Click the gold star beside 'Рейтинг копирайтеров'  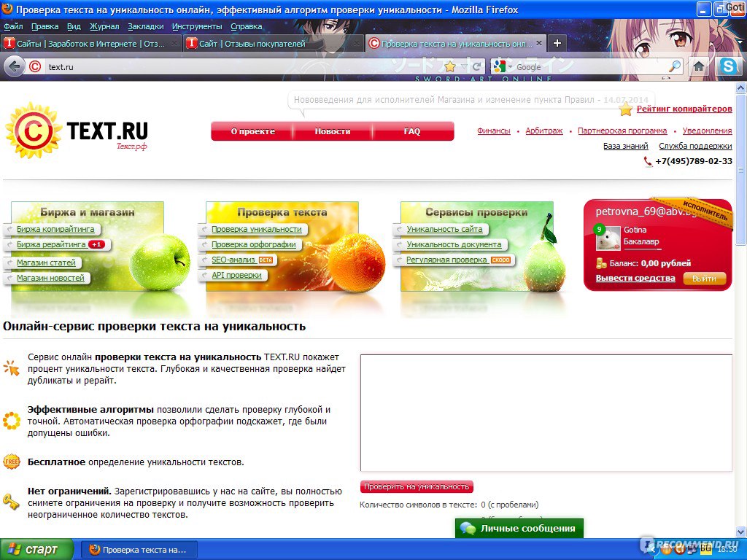click(625, 109)
